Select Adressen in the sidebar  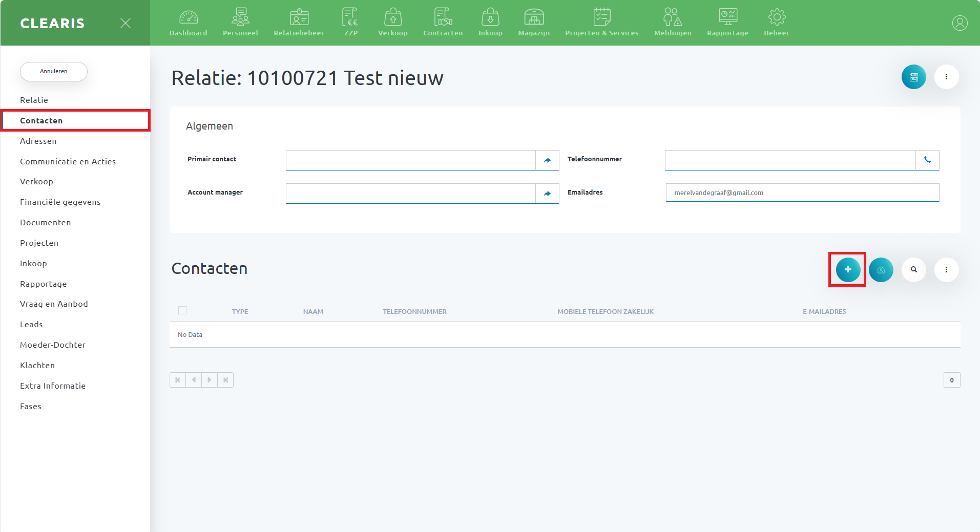tap(38, 141)
